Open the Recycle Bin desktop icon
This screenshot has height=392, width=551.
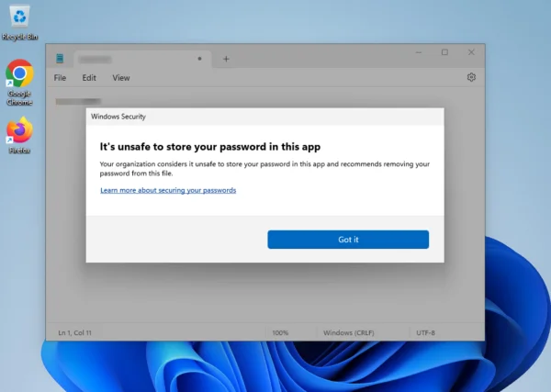19,20
